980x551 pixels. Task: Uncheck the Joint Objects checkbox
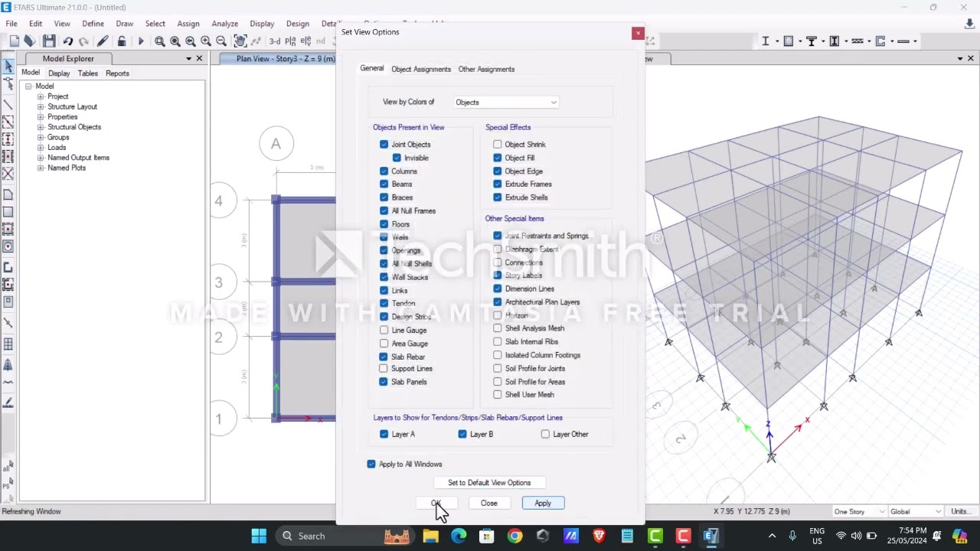coord(384,145)
